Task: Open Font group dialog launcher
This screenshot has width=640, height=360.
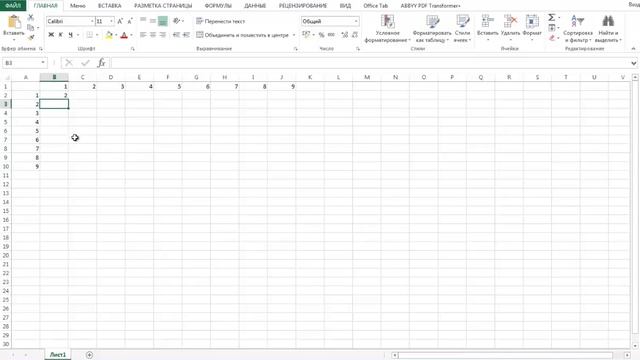Action: point(133,49)
